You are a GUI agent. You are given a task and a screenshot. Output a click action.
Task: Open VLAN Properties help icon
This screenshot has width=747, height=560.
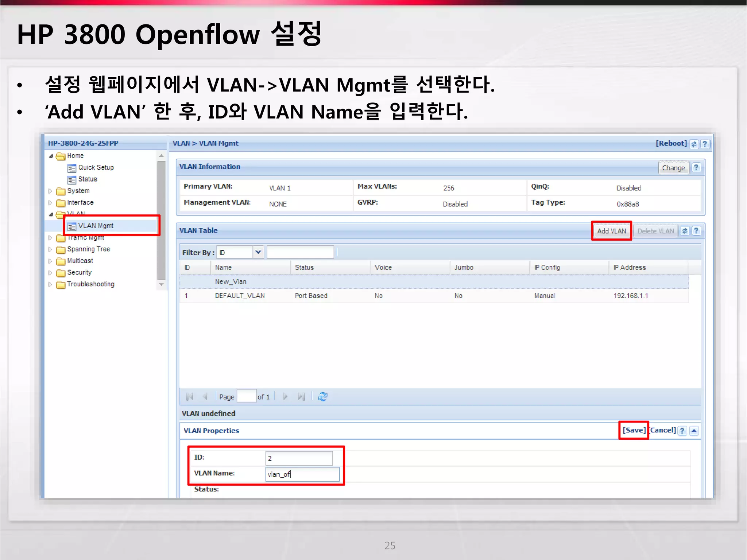pyautogui.click(x=682, y=431)
